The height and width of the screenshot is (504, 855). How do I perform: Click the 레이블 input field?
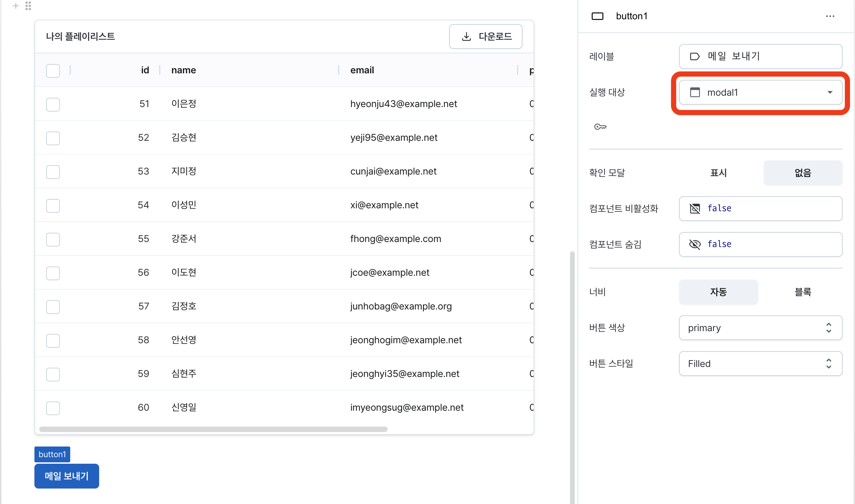(761, 56)
